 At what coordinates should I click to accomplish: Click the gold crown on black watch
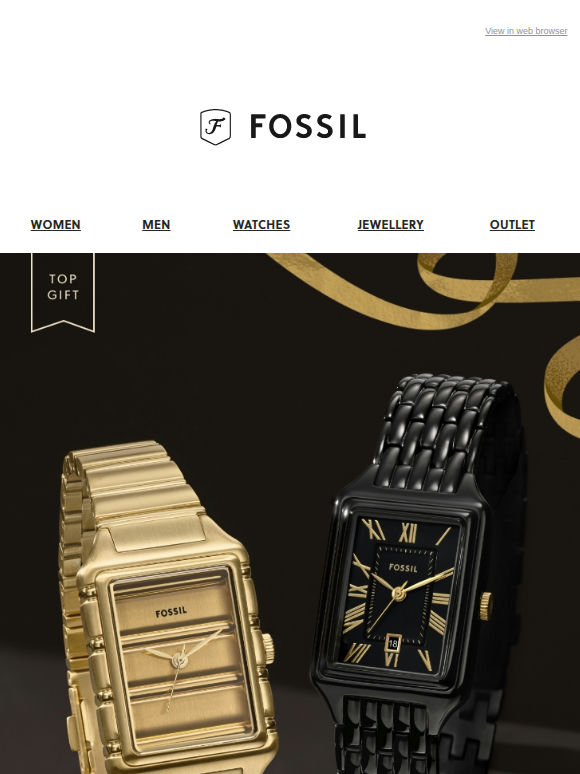(486, 606)
